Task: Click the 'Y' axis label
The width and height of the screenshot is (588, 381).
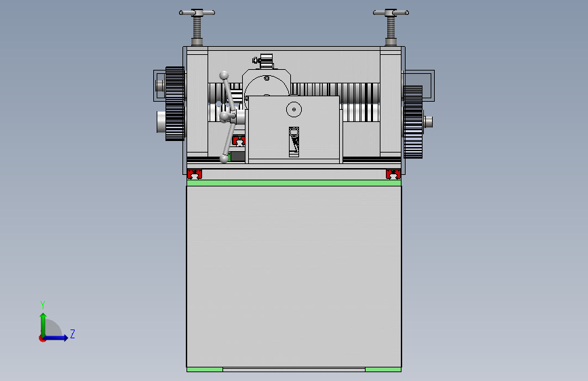Action: 43,305
